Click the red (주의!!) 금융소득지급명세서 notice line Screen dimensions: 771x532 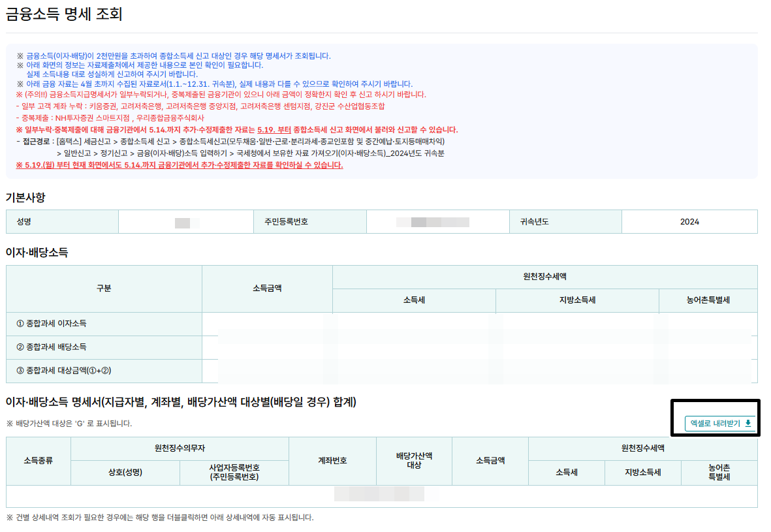pos(221,95)
